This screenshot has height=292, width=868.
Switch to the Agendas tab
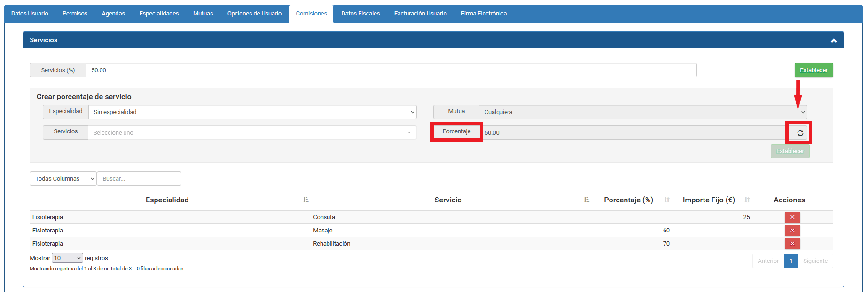pyautogui.click(x=113, y=14)
